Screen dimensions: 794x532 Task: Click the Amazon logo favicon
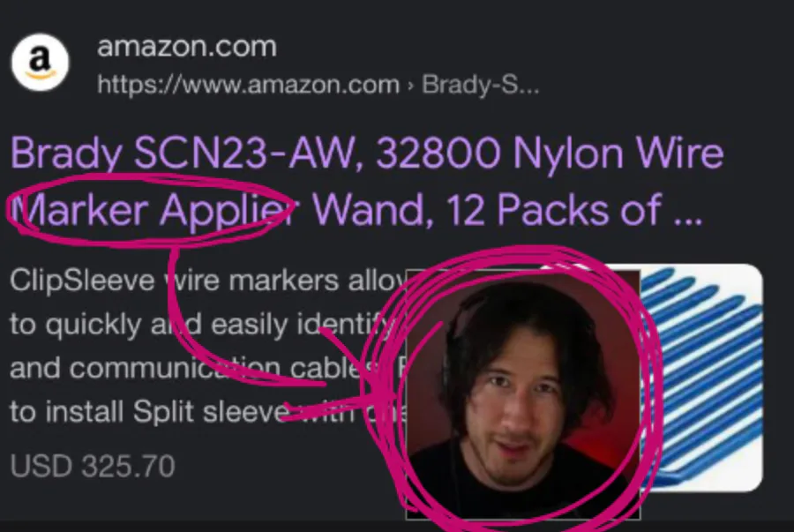pyautogui.click(x=40, y=63)
